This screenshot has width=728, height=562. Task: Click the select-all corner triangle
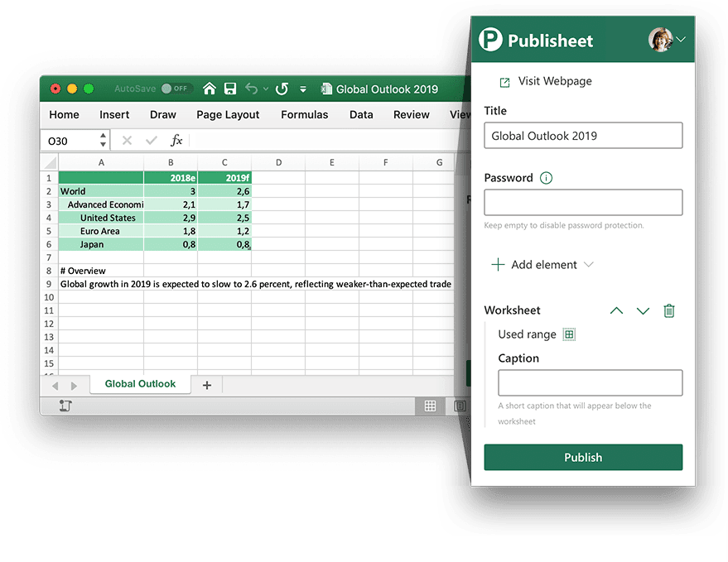tap(49, 162)
